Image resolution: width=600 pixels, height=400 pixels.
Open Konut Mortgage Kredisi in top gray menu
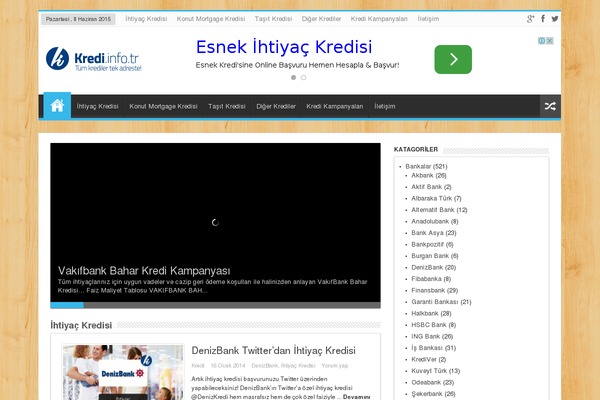(211, 19)
